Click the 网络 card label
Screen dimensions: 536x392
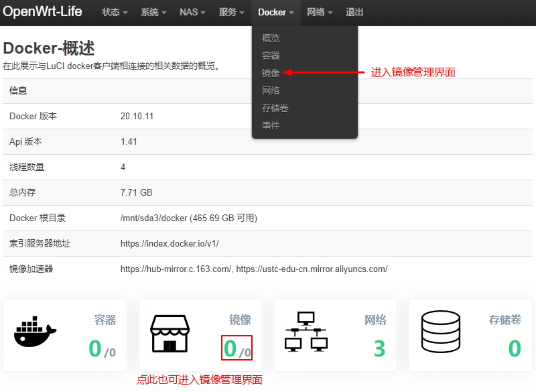[x=375, y=320]
